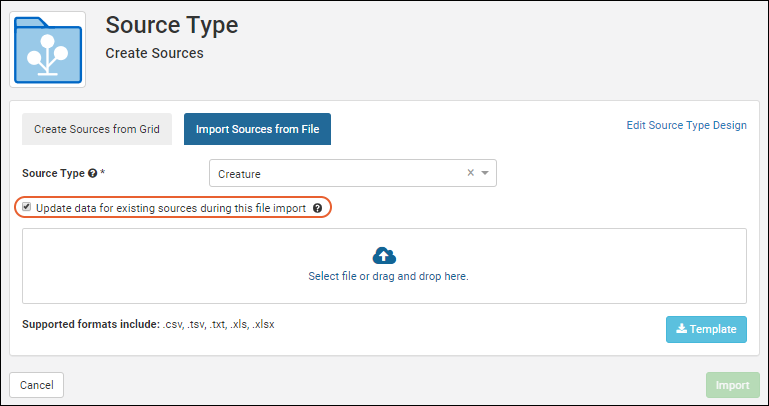Switch to Create Sources from Grid tab

97,129
